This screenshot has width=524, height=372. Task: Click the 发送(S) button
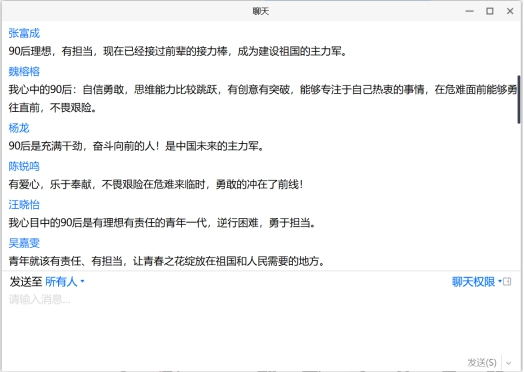tap(482, 363)
